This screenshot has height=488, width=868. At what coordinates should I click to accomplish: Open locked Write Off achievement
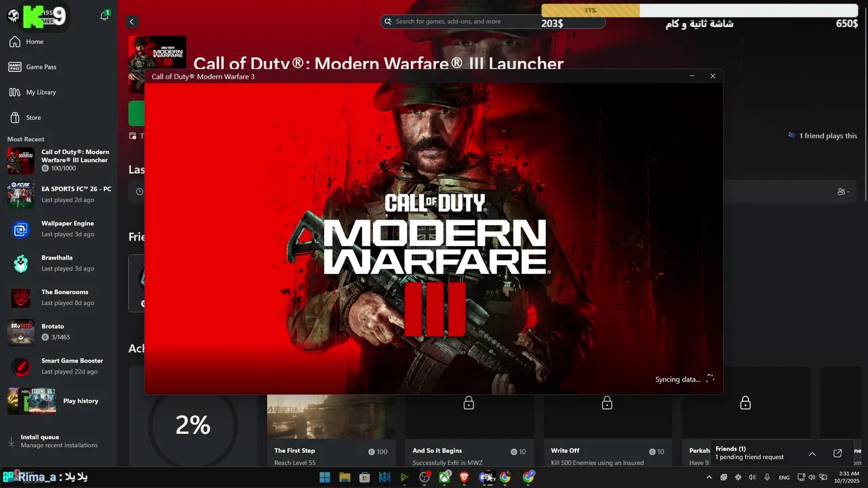point(608,431)
